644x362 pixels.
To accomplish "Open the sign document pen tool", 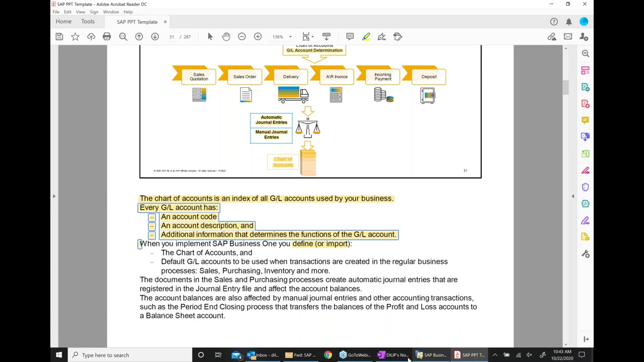I will point(382,37).
